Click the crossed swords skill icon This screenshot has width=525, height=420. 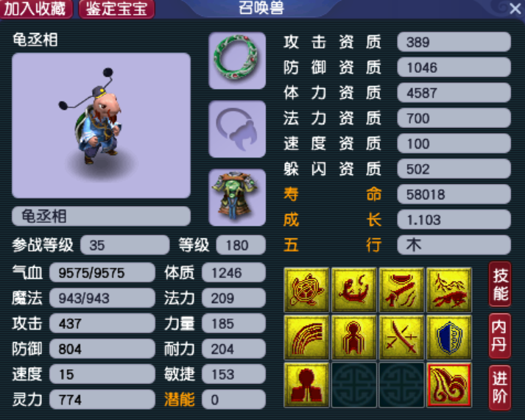click(x=401, y=338)
